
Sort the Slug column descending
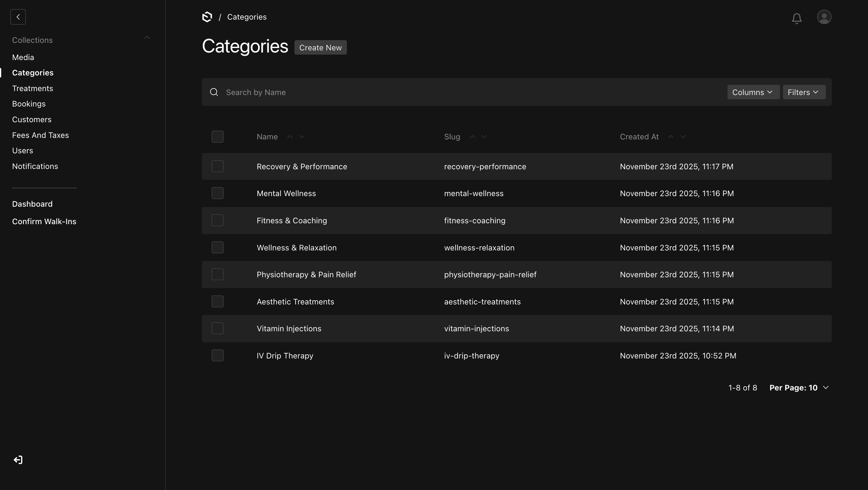point(484,137)
